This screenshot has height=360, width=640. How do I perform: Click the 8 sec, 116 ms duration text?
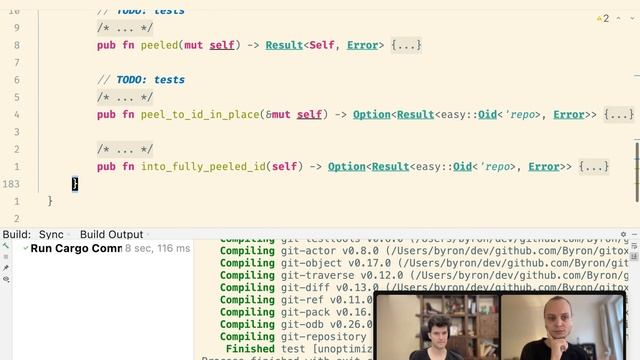157,248
